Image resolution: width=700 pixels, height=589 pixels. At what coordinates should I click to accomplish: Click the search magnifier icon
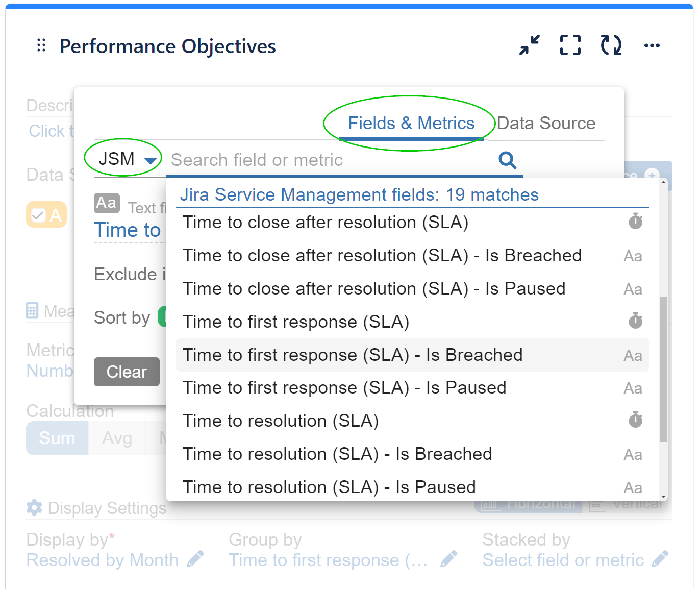click(507, 160)
